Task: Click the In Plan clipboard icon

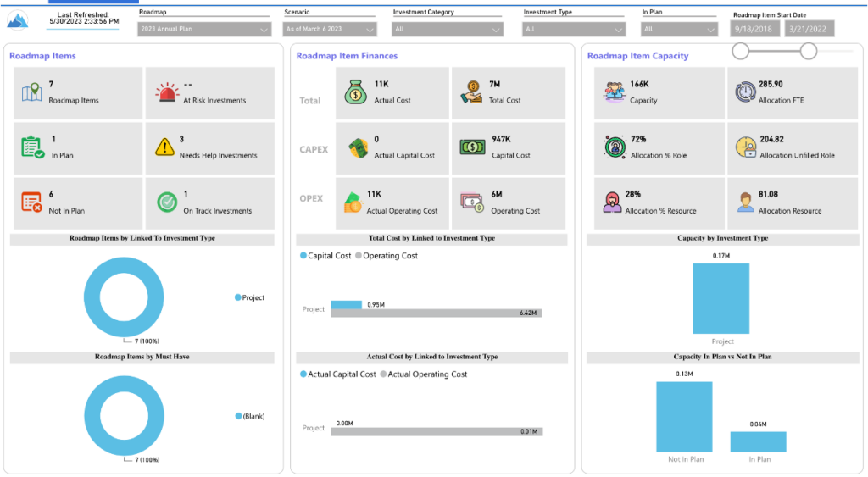Action: click(32, 147)
